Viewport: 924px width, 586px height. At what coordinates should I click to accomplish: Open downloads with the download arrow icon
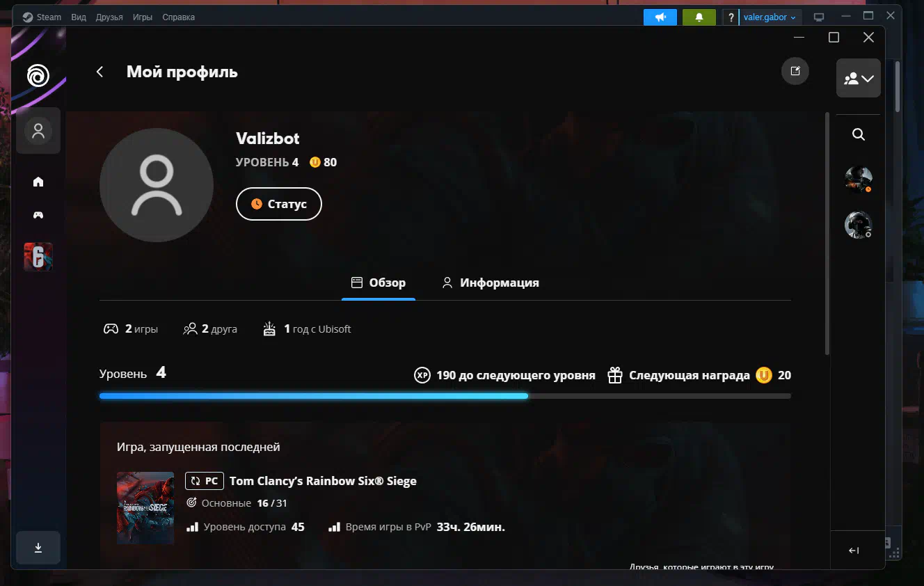point(38,548)
